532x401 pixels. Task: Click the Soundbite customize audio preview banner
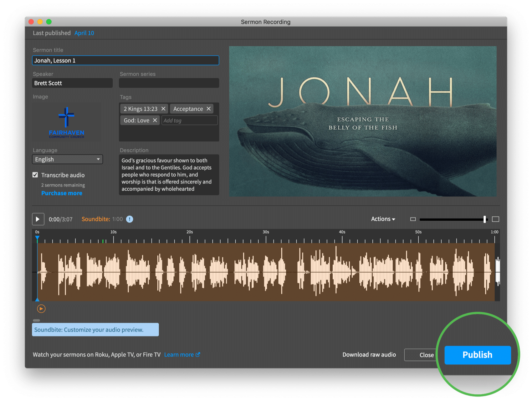click(x=95, y=330)
